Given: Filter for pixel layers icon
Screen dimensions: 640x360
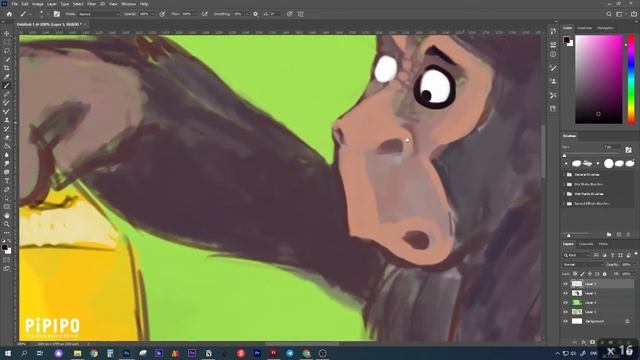Looking at the screenshot, I should tap(596, 255).
